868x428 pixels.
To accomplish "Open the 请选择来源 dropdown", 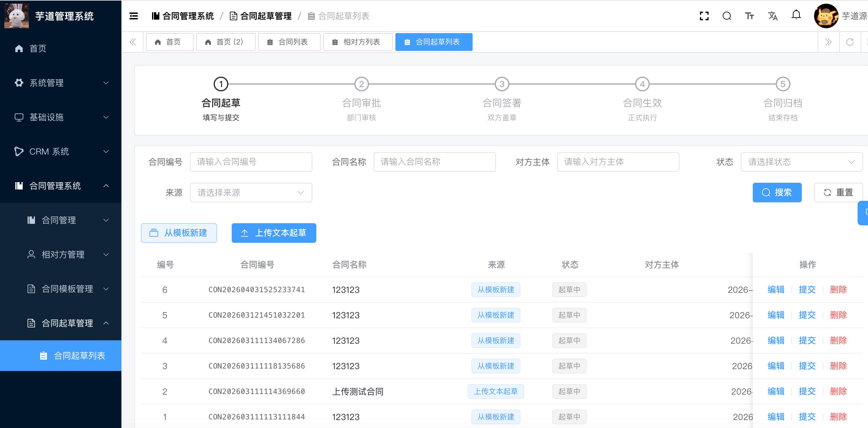I will point(251,193).
